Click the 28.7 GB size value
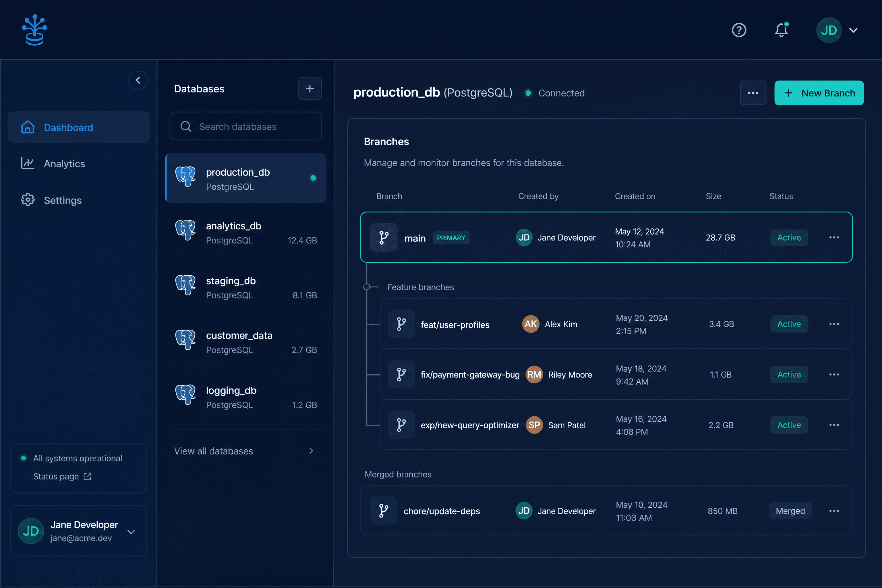The image size is (882, 588). (720, 237)
